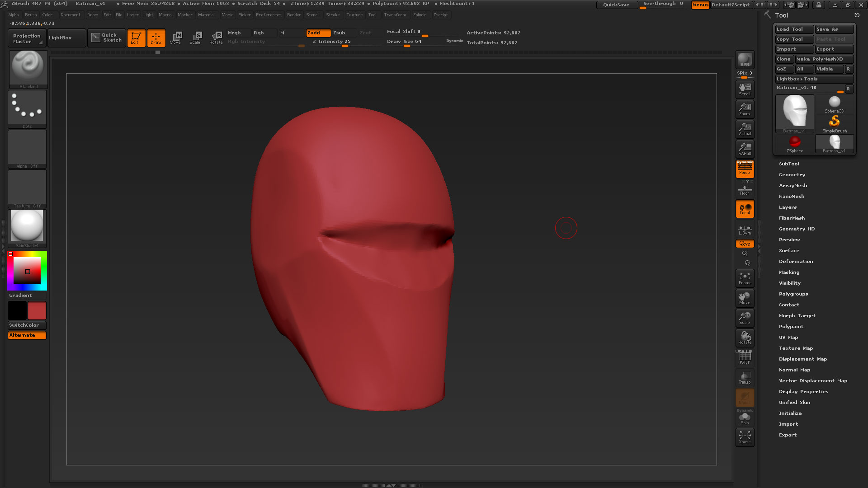Click the AAHalf zoom icon

coord(745,149)
